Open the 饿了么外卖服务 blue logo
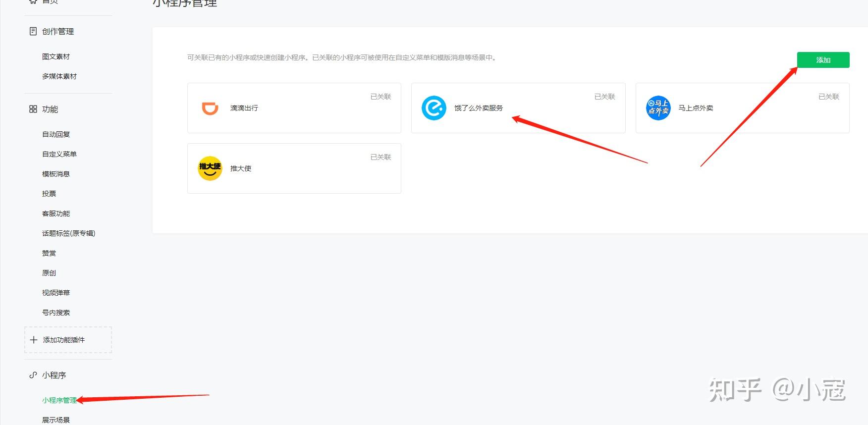868x425 pixels. coord(434,108)
